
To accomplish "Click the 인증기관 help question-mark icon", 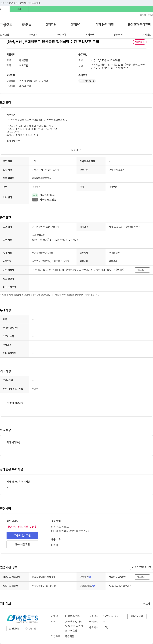I will pyautogui.click(x=90, y=577).
